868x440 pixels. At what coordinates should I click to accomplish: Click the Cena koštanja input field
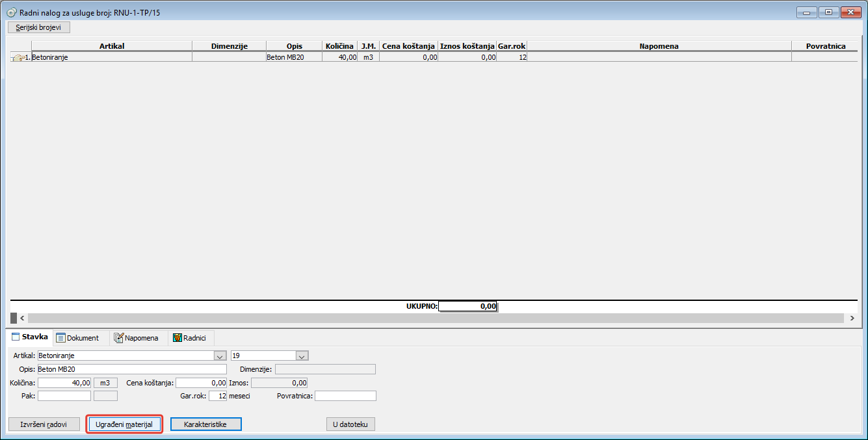[x=202, y=383]
